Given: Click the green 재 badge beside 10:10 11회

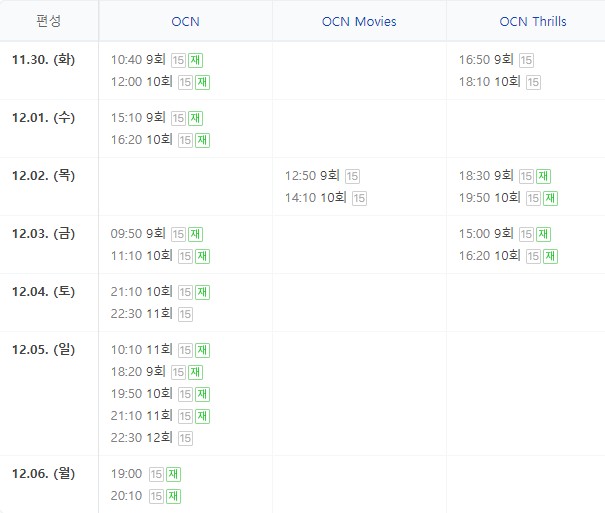Looking at the screenshot, I should (x=202, y=350).
